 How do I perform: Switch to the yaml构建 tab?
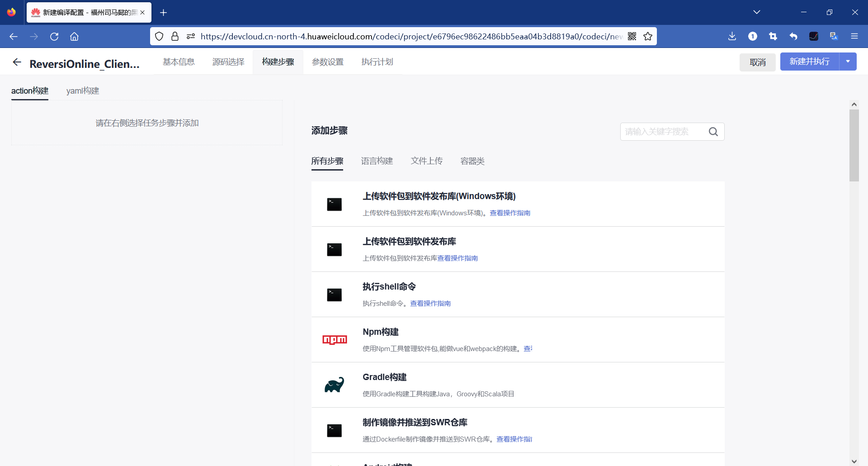tap(82, 91)
